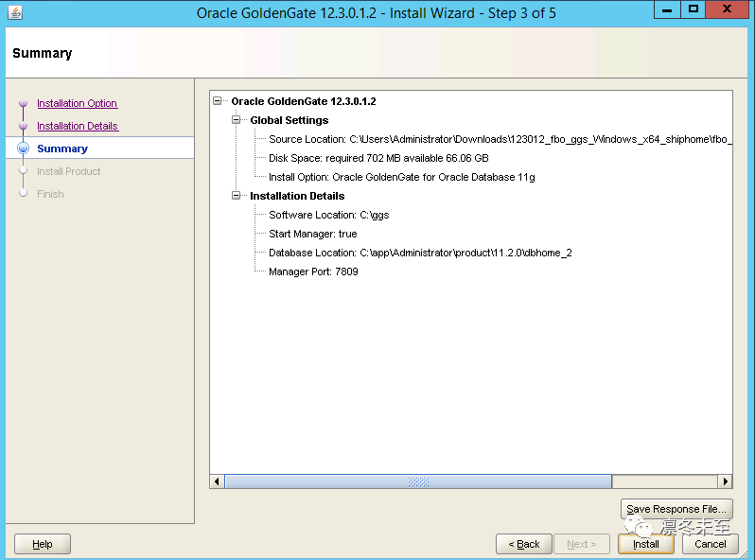Collapse the Global Settings tree node
Screen dimensions: 755x560
[x=236, y=120]
